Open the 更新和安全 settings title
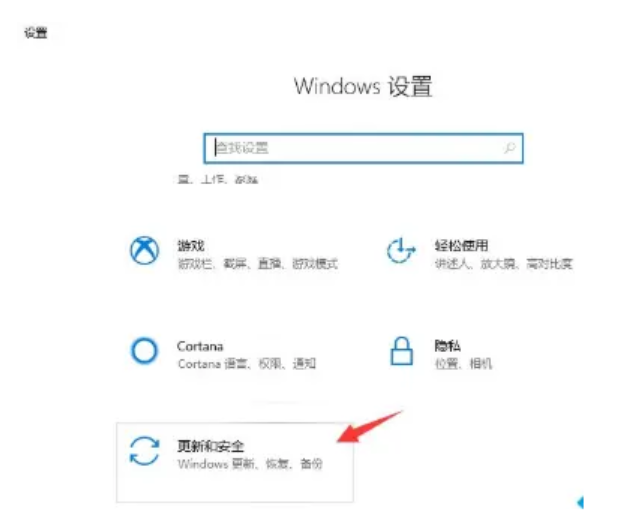626x528 pixels. (210, 446)
